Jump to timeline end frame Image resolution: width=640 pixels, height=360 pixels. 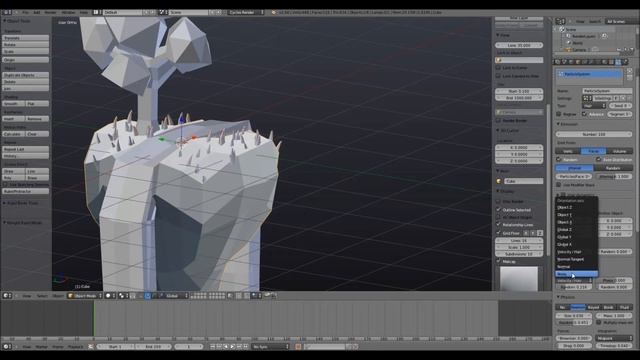coord(246,347)
